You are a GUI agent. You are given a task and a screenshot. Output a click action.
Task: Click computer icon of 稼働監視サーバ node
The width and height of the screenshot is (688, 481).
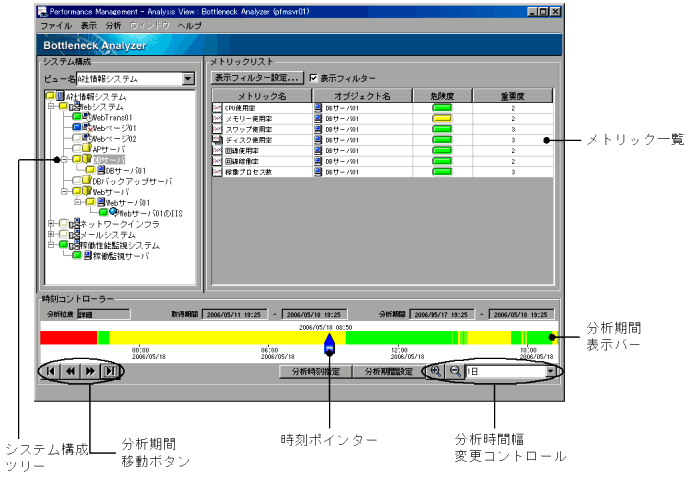point(88,255)
